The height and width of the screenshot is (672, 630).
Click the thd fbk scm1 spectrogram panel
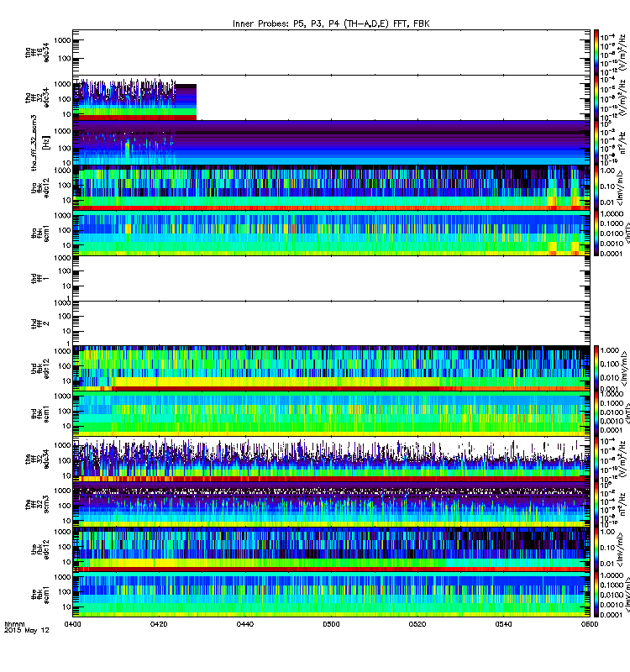(x=331, y=414)
